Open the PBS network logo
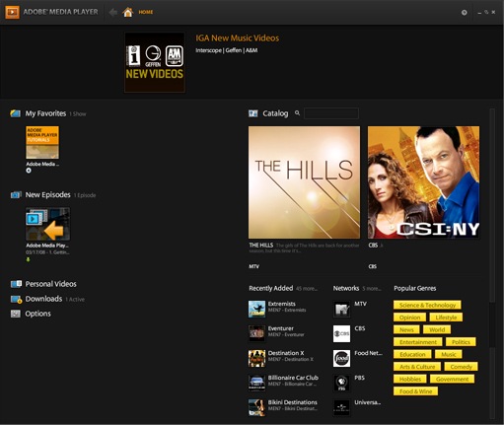504x425 pixels. click(x=341, y=383)
